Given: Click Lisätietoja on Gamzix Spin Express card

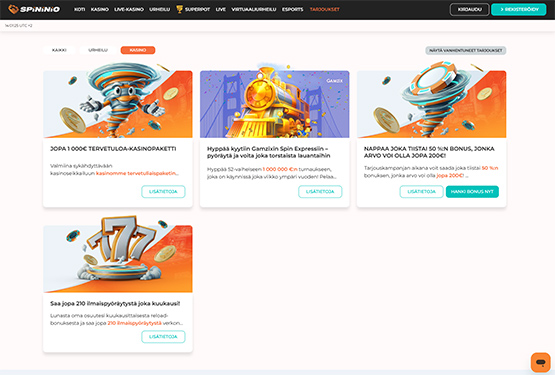Looking at the screenshot, I should (320, 192).
